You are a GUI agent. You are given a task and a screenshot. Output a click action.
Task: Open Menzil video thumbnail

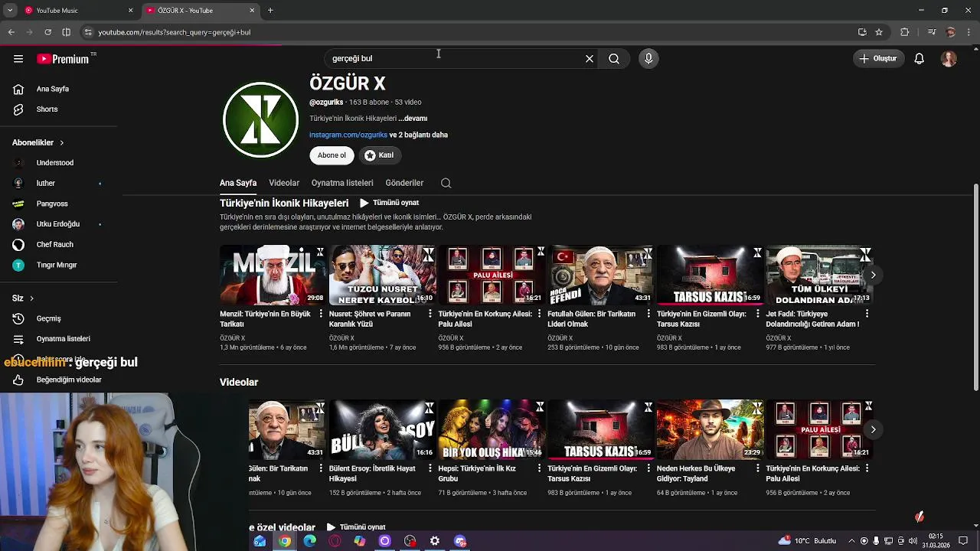click(273, 275)
